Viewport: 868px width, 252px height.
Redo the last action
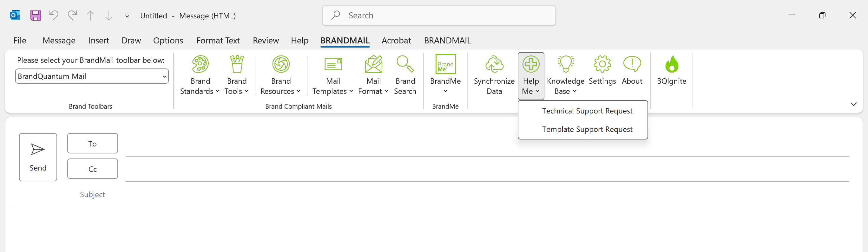[x=72, y=16]
